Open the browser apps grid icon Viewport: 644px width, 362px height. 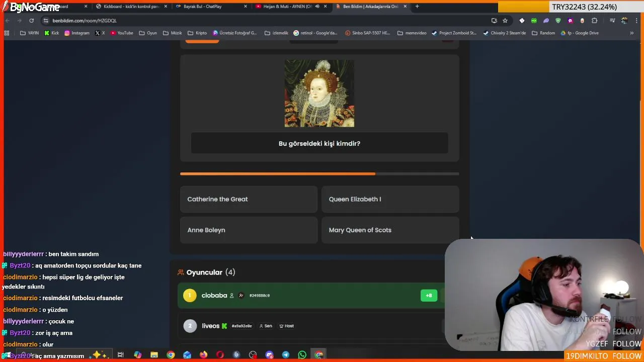(7, 33)
